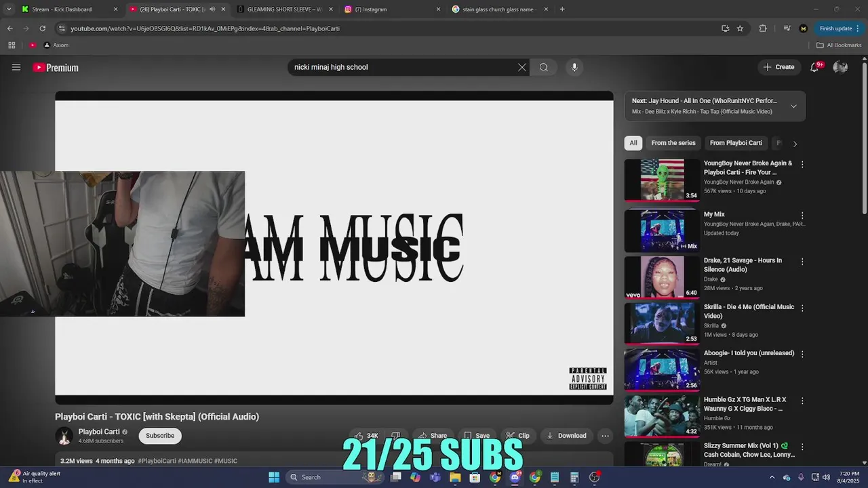Play Skrilla Die 4 Me thumbnail
This screenshot has width=868, height=488.
click(x=662, y=323)
